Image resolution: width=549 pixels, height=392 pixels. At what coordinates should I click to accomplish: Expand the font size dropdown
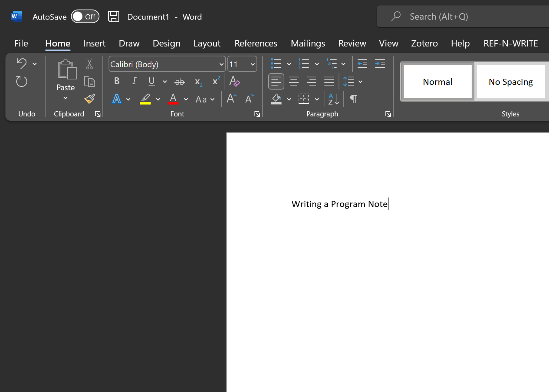pyautogui.click(x=253, y=64)
